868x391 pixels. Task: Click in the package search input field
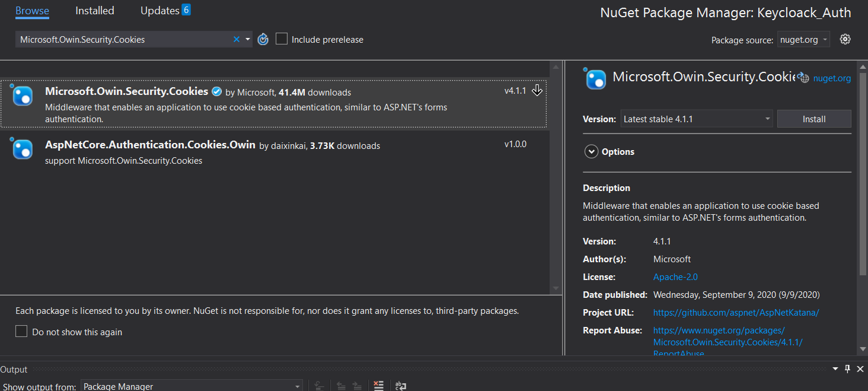coord(123,39)
